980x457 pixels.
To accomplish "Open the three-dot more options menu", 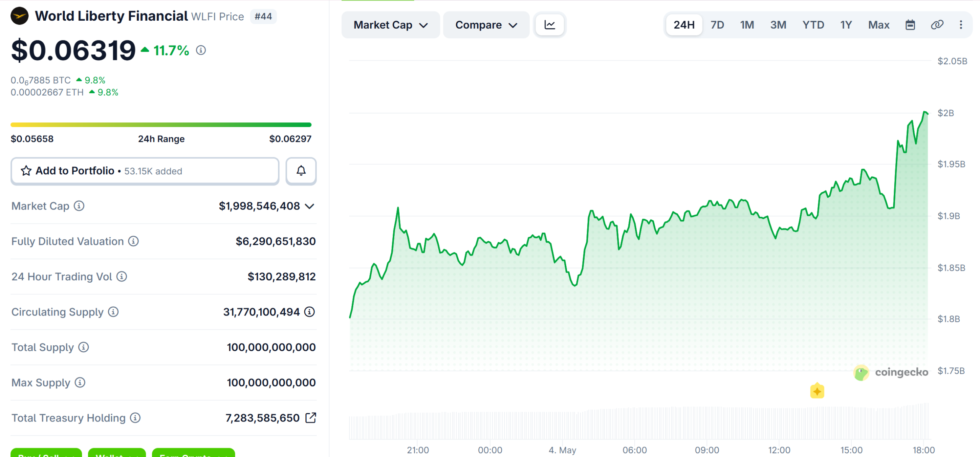I will point(961,25).
